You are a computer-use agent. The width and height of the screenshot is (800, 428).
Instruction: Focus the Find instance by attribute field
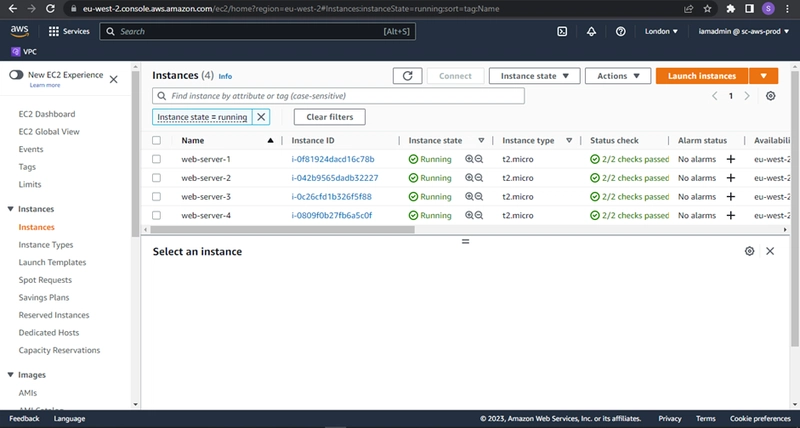click(338, 96)
